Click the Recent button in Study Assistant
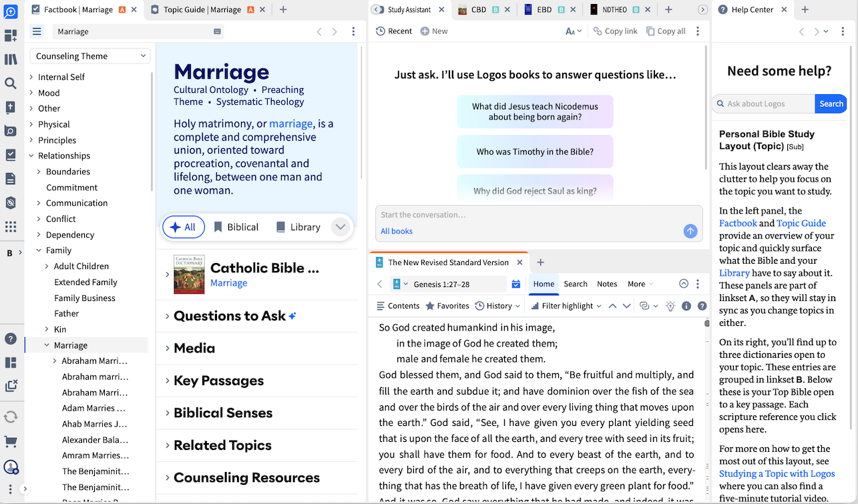The image size is (858, 504). point(394,31)
